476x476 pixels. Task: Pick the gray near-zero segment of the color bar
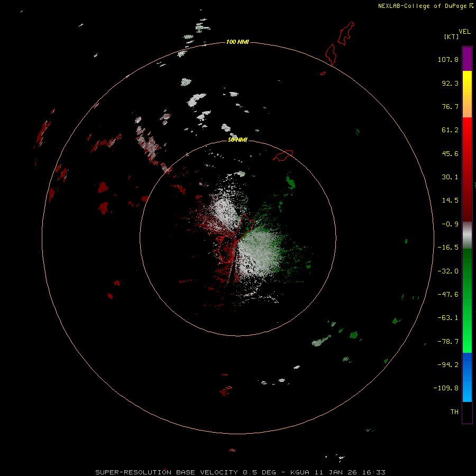coord(467,235)
